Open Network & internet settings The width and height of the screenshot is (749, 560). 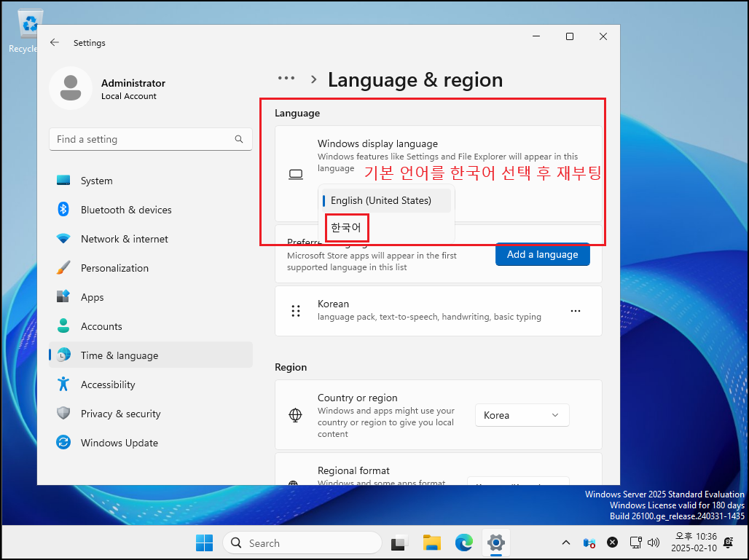[151, 239]
